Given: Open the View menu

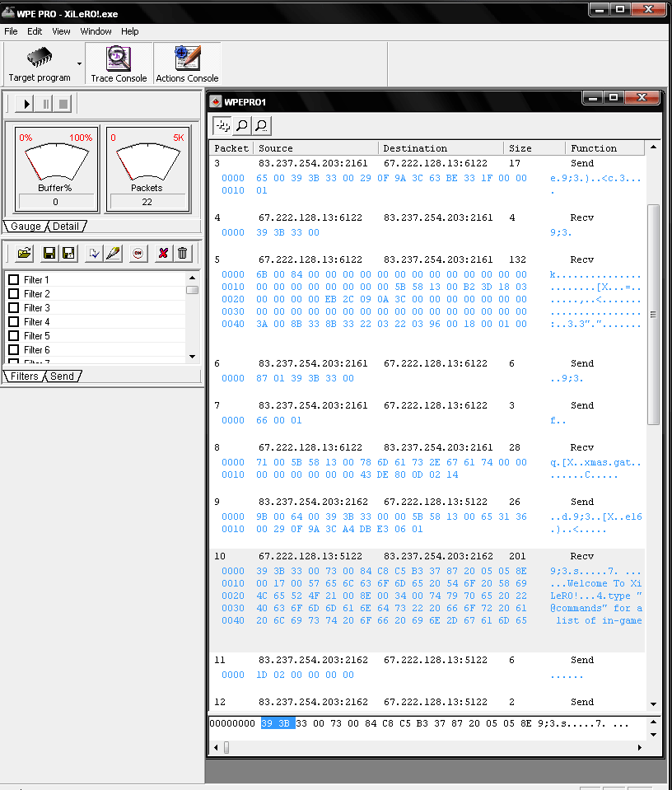Looking at the screenshot, I should coord(61,31).
